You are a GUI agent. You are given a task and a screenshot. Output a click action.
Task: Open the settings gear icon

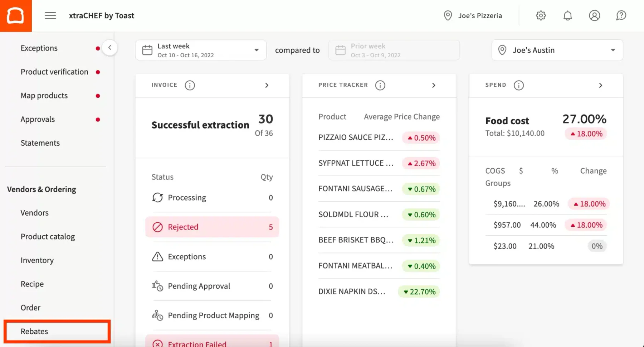pyautogui.click(x=541, y=15)
